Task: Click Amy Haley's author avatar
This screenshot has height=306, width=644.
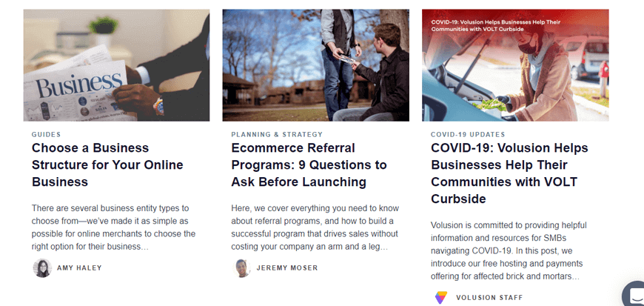Action: [x=42, y=268]
